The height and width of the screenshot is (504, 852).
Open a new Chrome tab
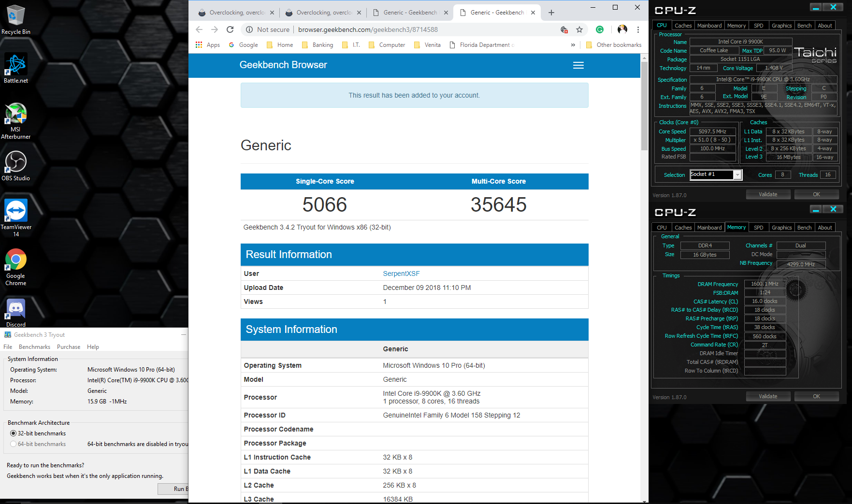point(551,13)
